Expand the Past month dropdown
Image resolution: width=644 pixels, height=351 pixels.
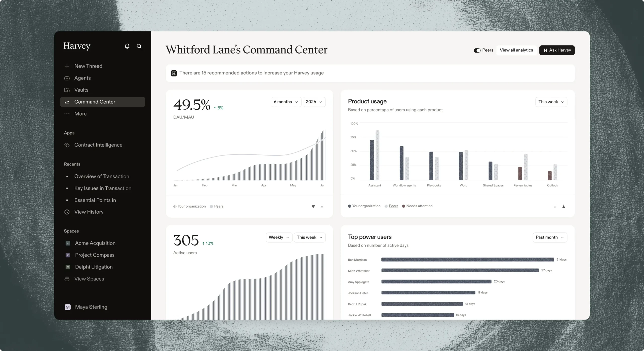tap(550, 237)
